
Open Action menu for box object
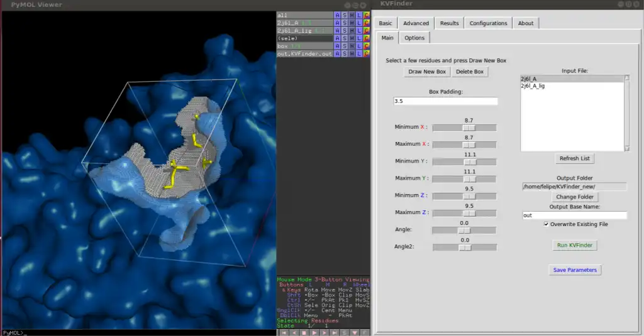point(338,46)
